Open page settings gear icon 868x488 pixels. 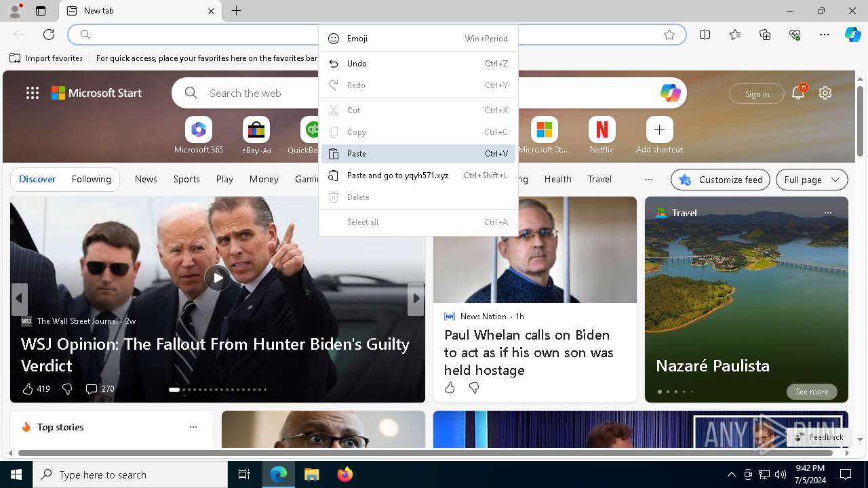point(825,93)
